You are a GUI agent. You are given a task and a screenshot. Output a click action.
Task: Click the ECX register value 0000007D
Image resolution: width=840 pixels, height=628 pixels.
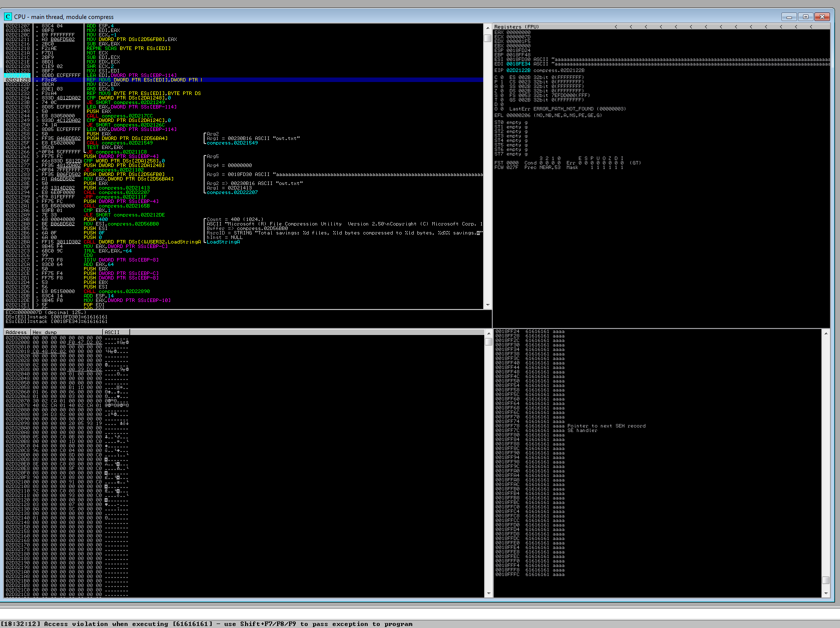pyautogui.click(x=518, y=36)
